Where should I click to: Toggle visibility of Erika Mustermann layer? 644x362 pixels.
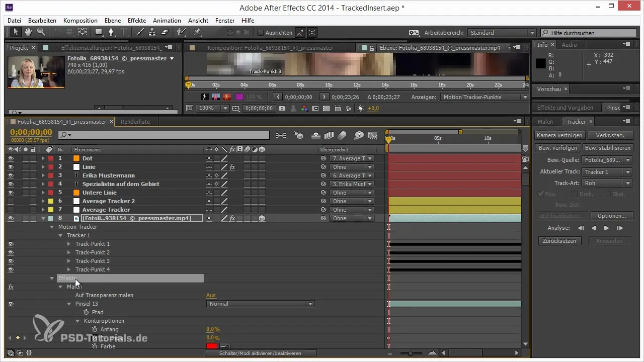[x=11, y=175]
